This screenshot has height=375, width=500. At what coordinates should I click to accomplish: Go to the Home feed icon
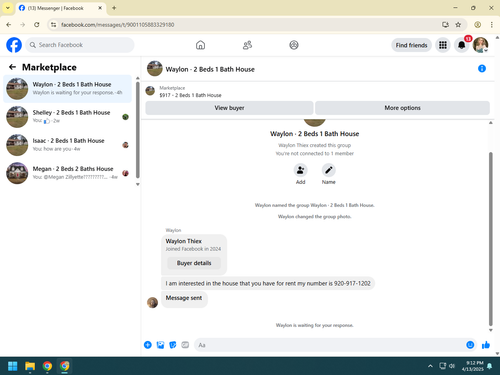[200, 45]
